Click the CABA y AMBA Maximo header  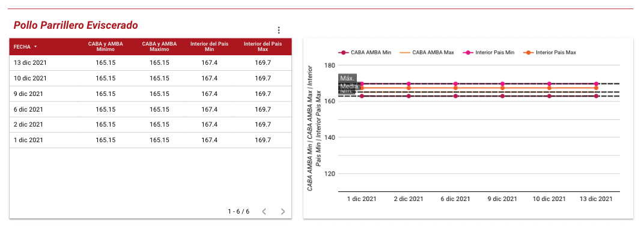[x=159, y=46]
